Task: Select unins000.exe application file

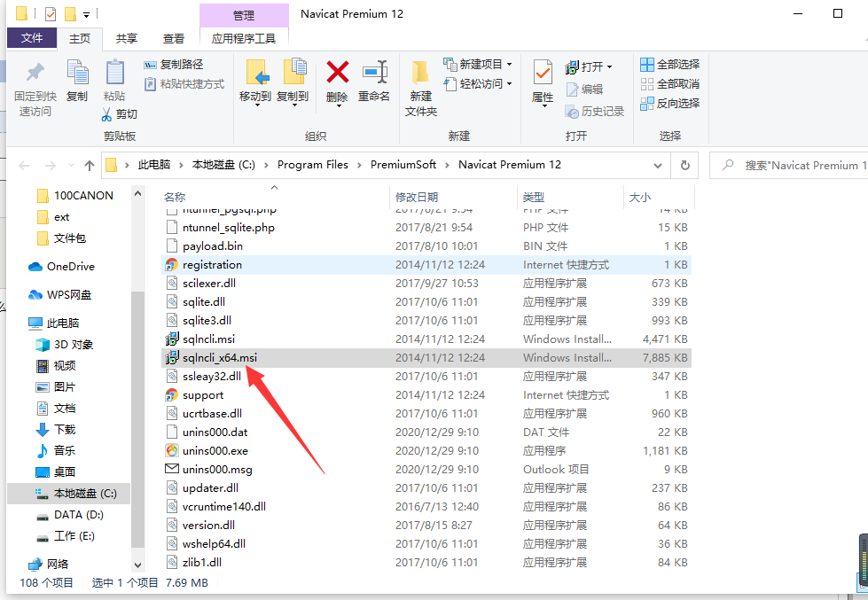Action: pos(426,450)
